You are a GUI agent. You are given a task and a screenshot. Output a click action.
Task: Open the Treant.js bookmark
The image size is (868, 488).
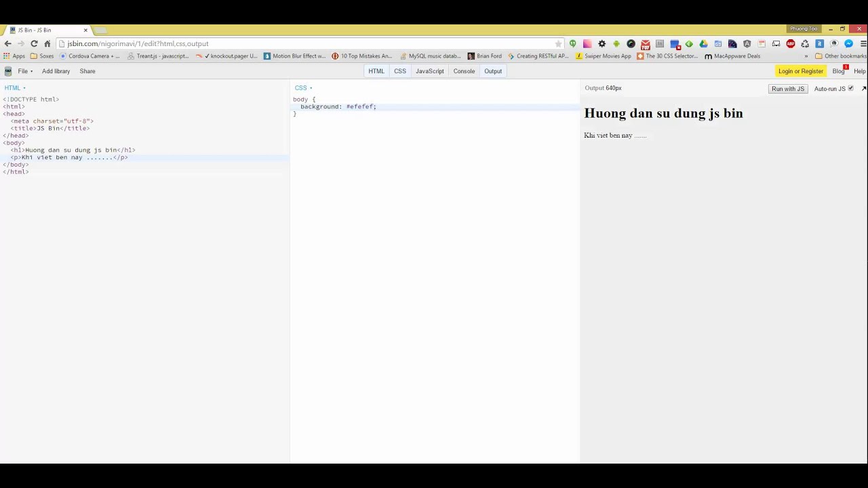pos(158,56)
